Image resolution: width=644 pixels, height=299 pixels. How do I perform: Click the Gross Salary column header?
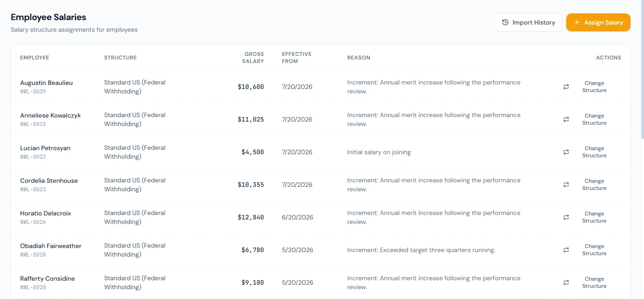(253, 58)
